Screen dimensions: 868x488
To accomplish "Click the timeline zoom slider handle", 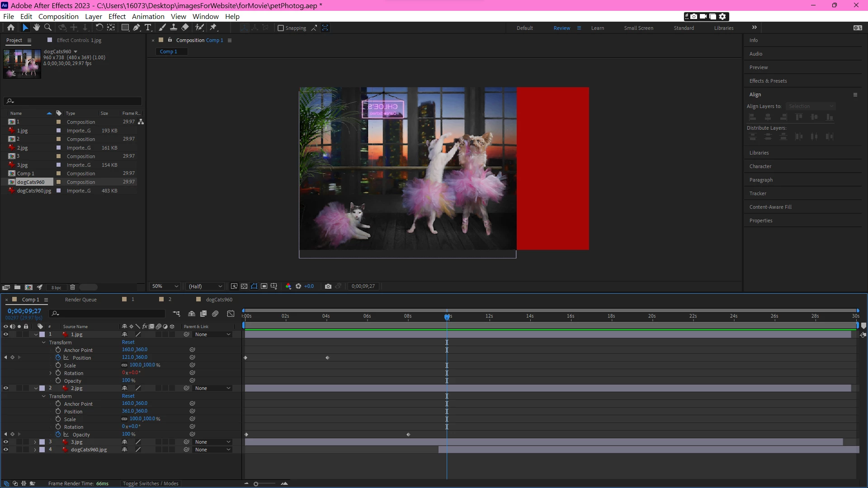I will click(x=256, y=484).
